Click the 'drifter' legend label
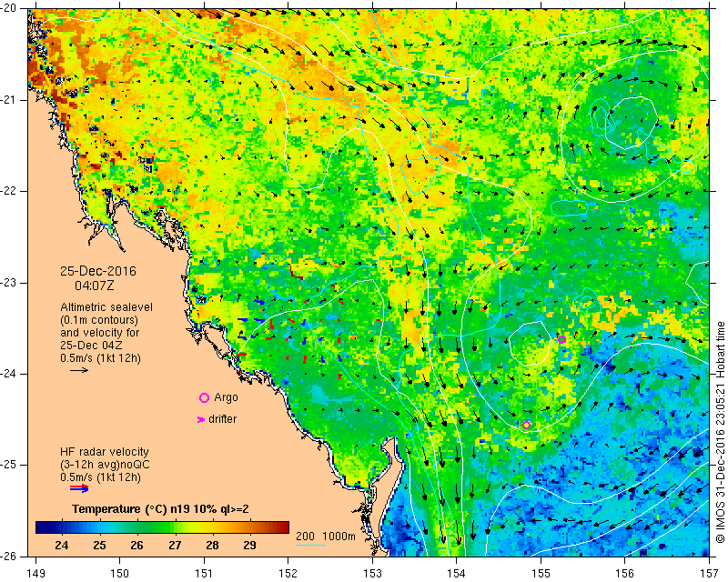 coord(223,419)
